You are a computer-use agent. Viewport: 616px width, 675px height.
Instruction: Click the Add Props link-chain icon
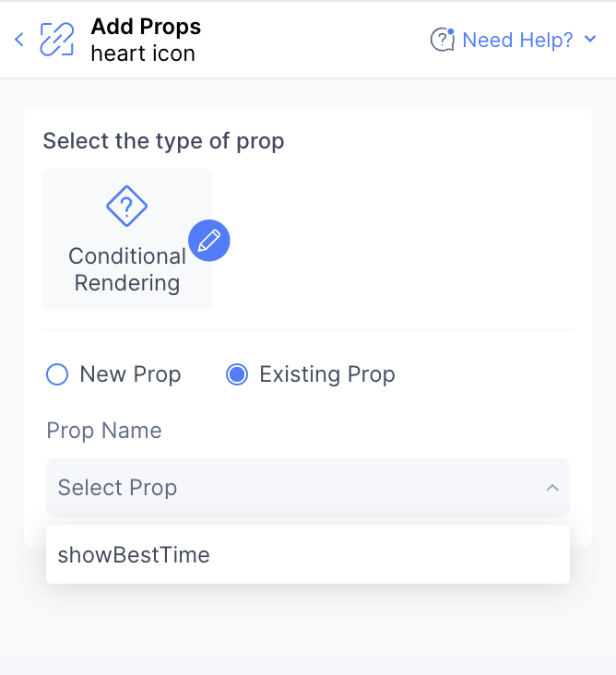tap(57, 40)
